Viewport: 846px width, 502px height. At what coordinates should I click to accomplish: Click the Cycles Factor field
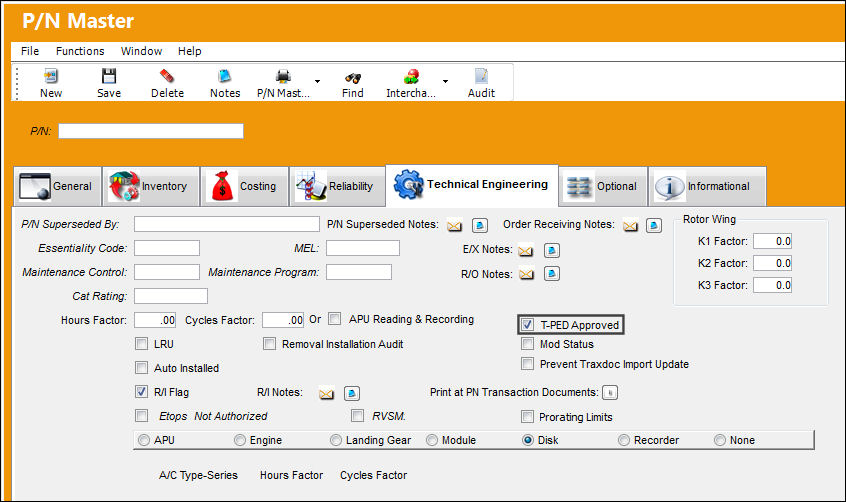[x=283, y=320]
